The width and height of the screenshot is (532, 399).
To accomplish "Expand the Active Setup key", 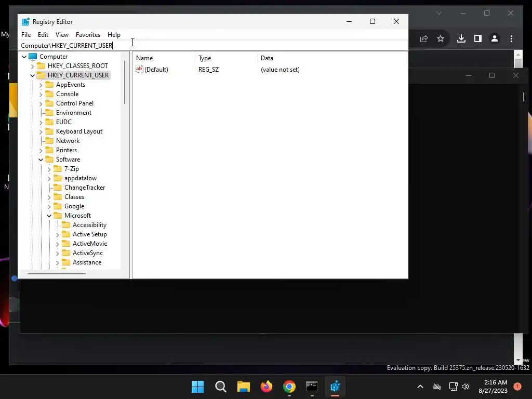I will pos(57,234).
